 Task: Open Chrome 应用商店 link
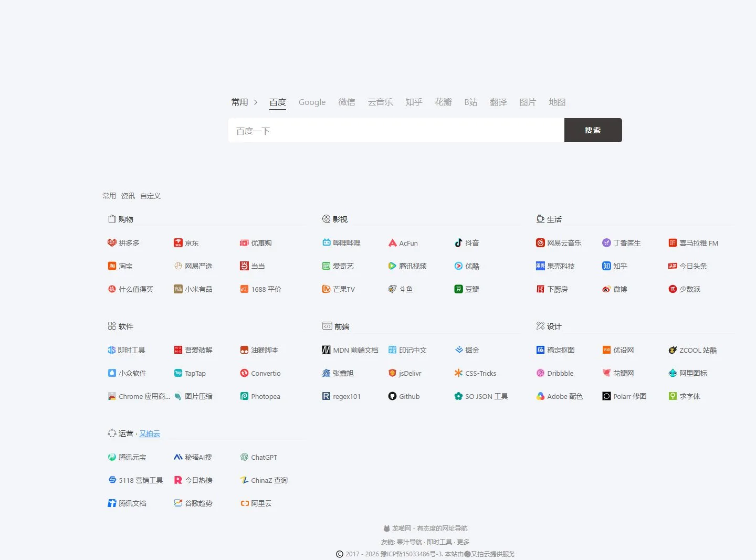(139, 396)
